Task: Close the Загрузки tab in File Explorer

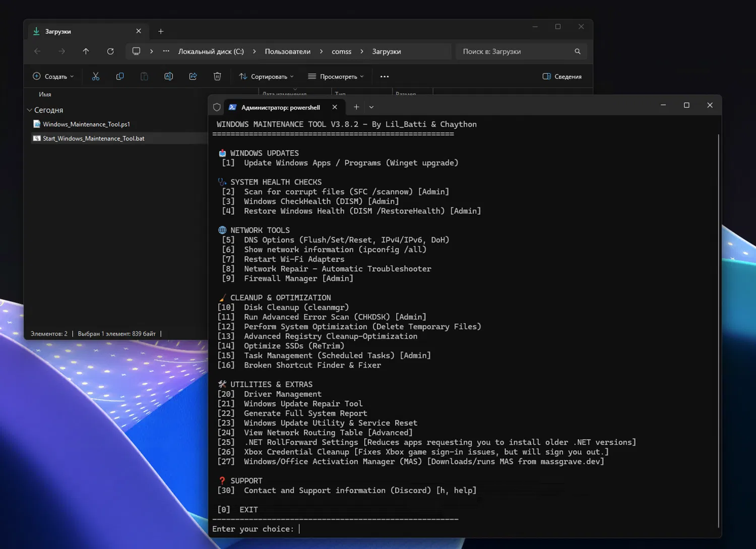Action: coord(139,31)
